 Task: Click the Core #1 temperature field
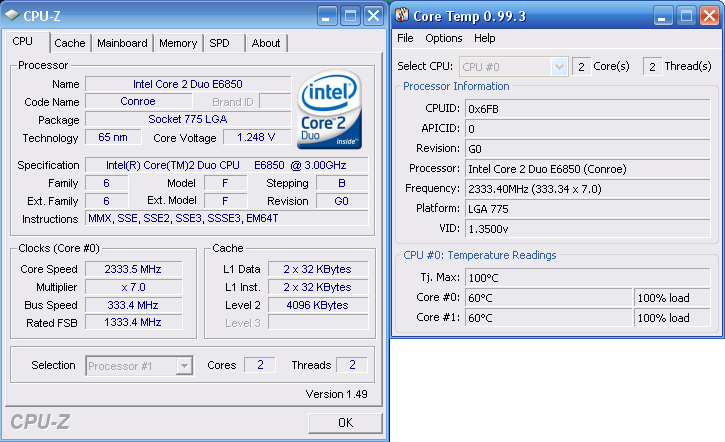548,318
